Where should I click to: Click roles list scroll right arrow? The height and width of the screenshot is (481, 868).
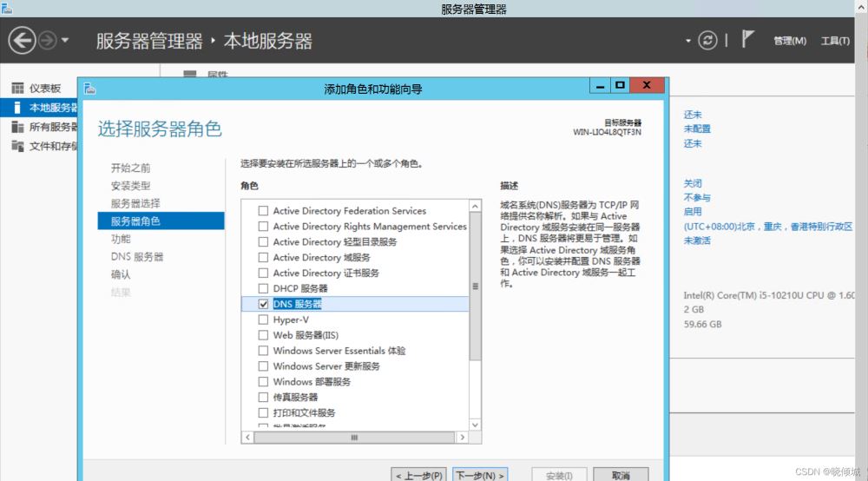point(463,438)
